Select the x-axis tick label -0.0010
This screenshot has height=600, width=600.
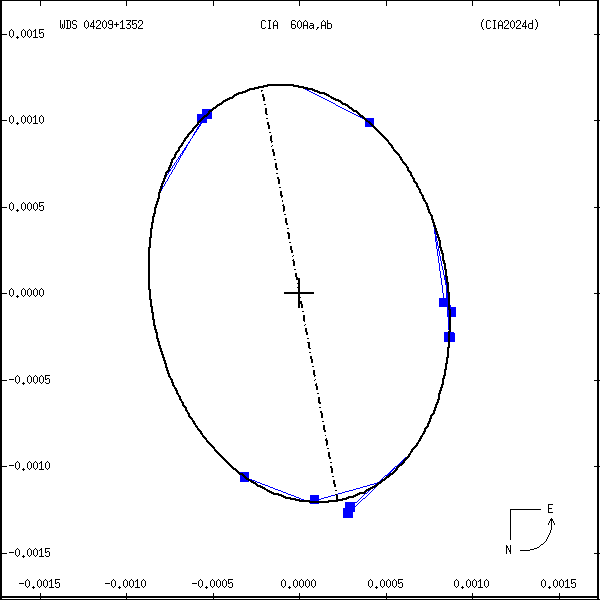click(126, 584)
